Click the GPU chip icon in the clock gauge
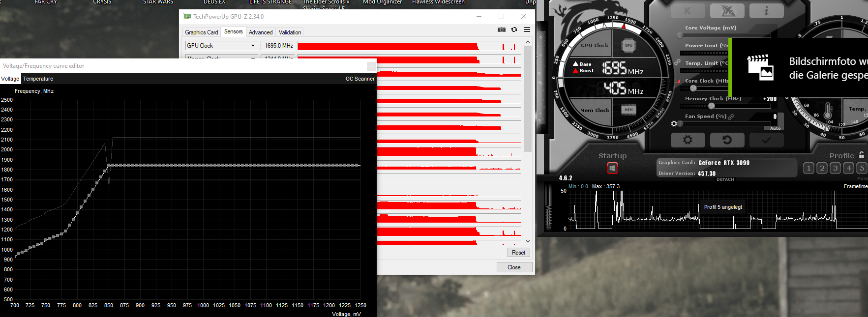 pos(629,45)
